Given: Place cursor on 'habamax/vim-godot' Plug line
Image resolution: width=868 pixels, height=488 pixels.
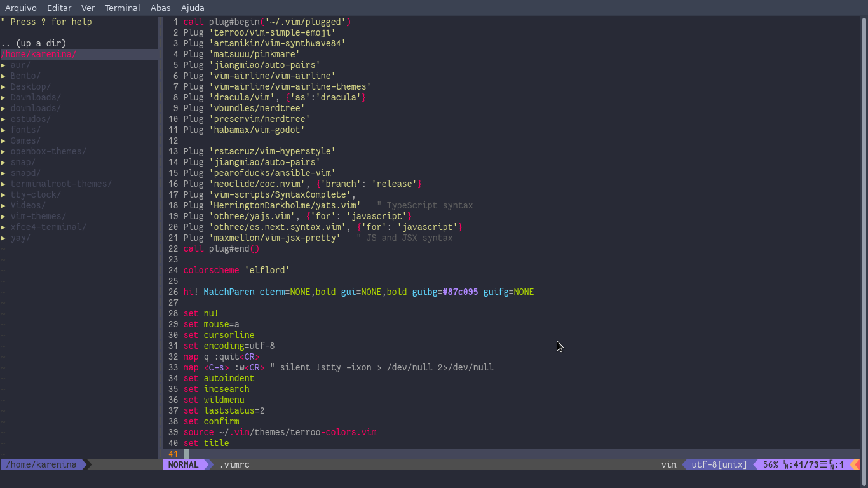Looking at the screenshot, I should pos(244,130).
